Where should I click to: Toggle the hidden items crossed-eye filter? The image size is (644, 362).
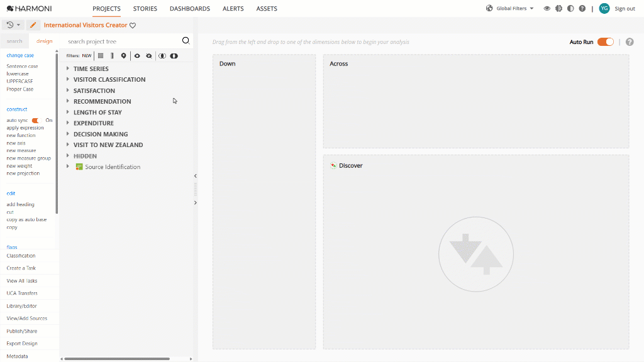pyautogui.click(x=149, y=56)
